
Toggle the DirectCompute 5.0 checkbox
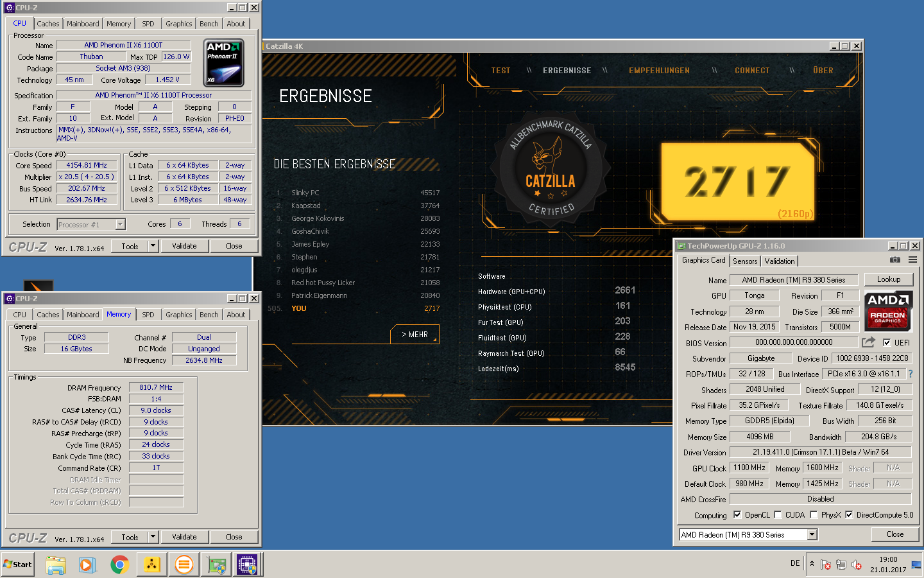[849, 514]
